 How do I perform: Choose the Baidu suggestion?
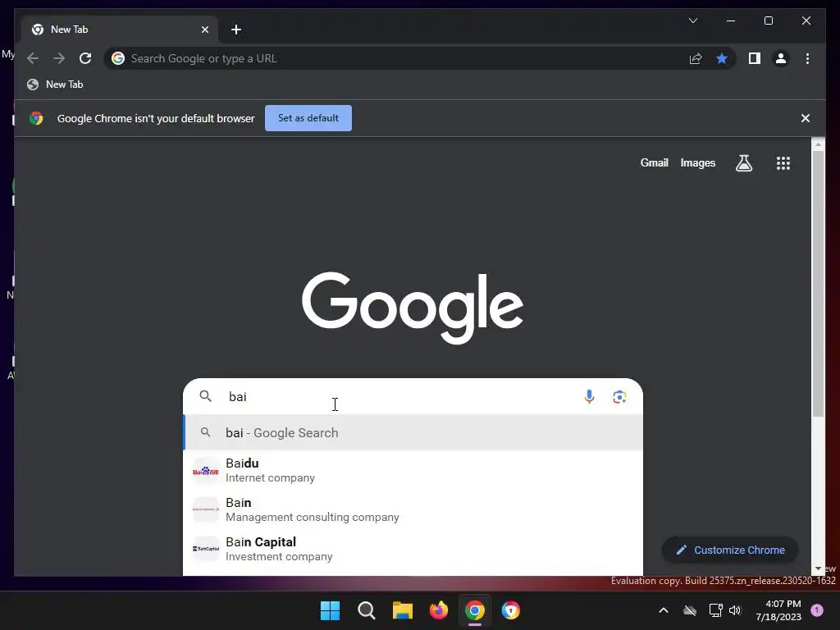[413, 470]
